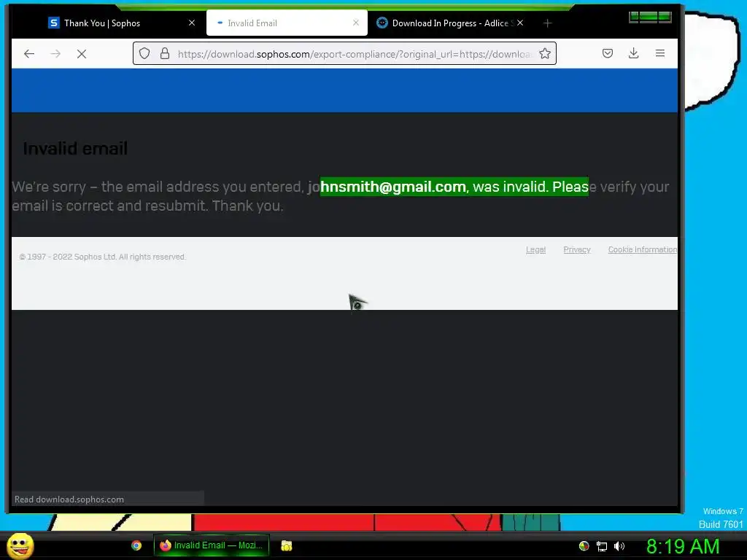Select the Invalid Email tab

(287, 23)
